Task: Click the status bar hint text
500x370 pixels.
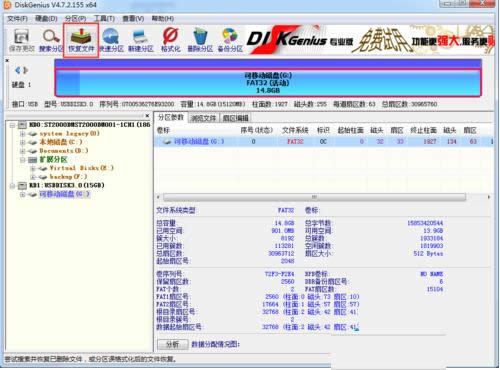Action: pyautogui.click(x=91, y=359)
